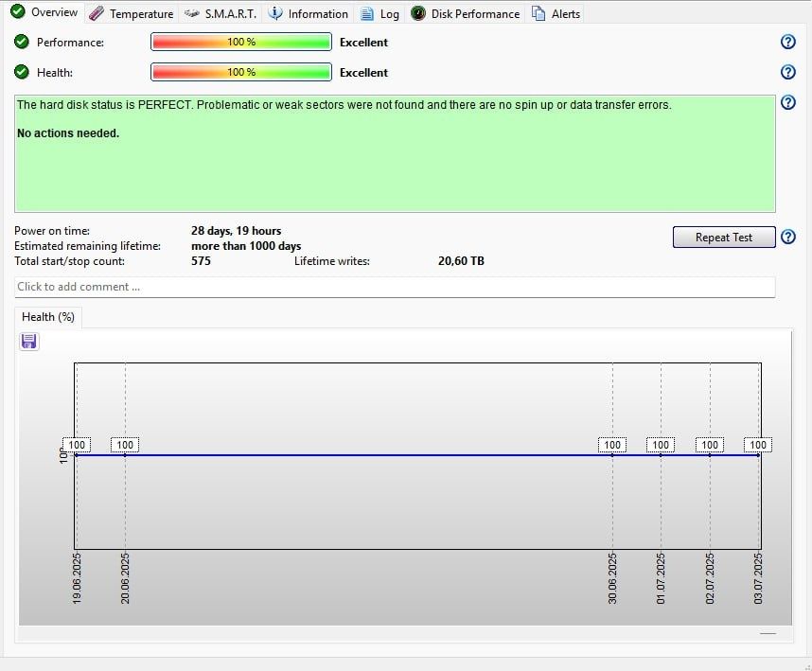Click the date label 03.07.2025 on axis
This screenshot has width=812, height=671.
(x=758, y=578)
